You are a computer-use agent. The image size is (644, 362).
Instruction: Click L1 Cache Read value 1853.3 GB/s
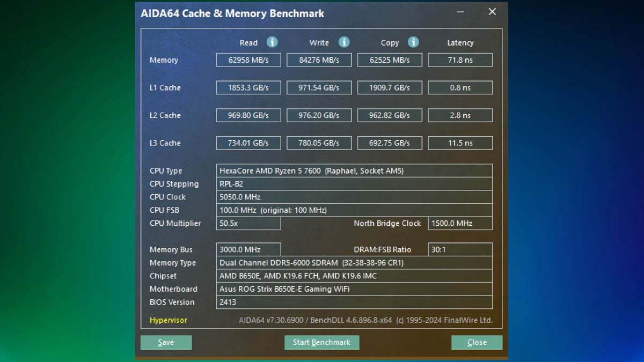(x=248, y=87)
